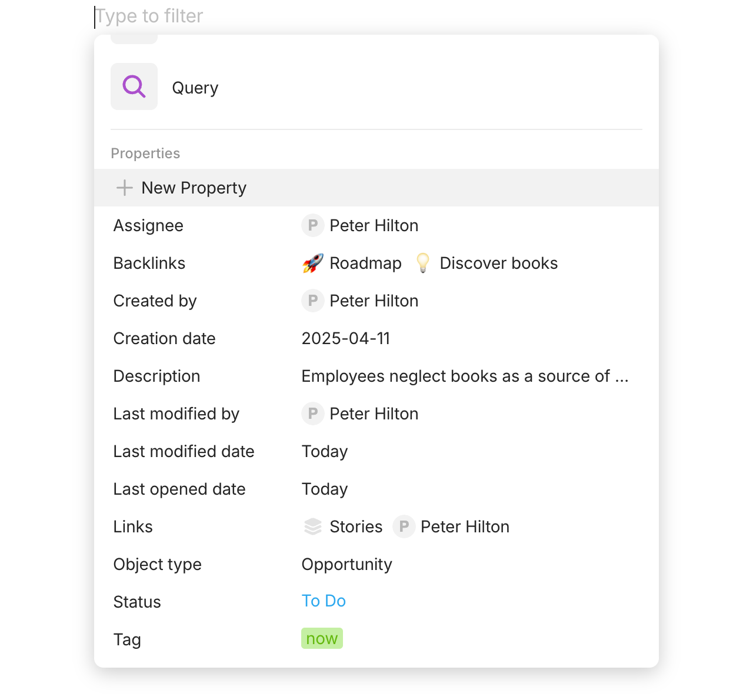The width and height of the screenshot is (753, 700).
Task: Choose the Last modified date property
Action: point(184,452)
